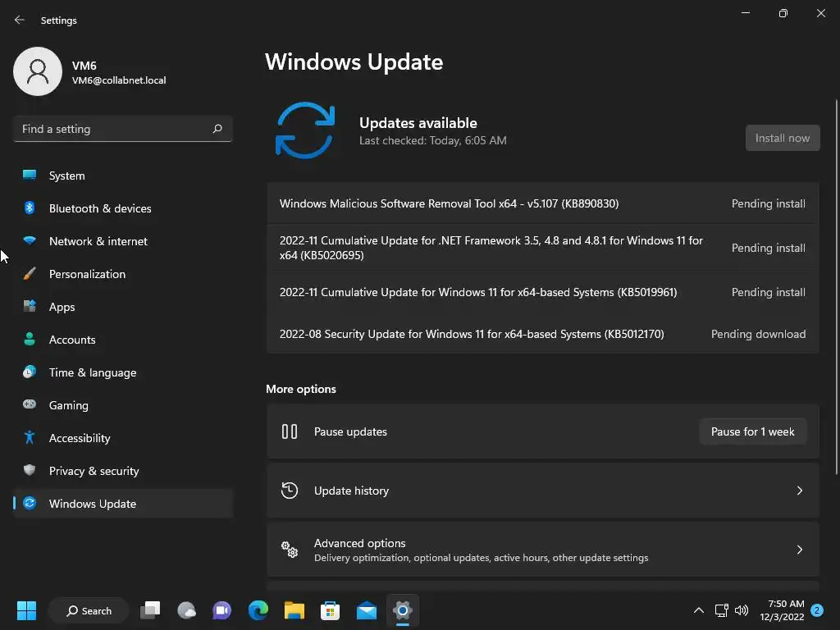Click the network tray icon

(721, 610)
